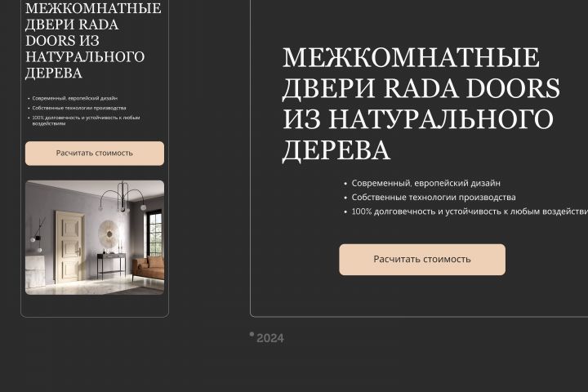Click the beige panel door in the photo
Screen dimensions: 588x392
[x=70, y=247]
